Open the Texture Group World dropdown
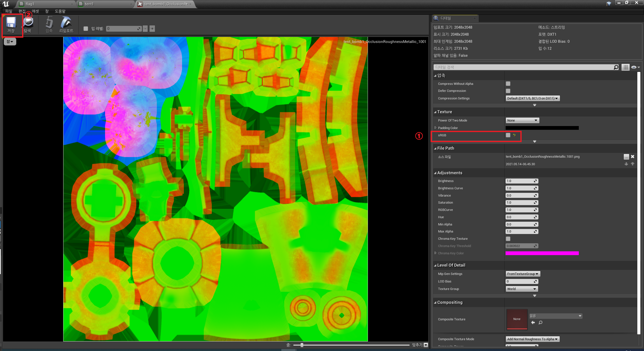The width and height of the screenshot is (644, 351). [x=522, y=289]
